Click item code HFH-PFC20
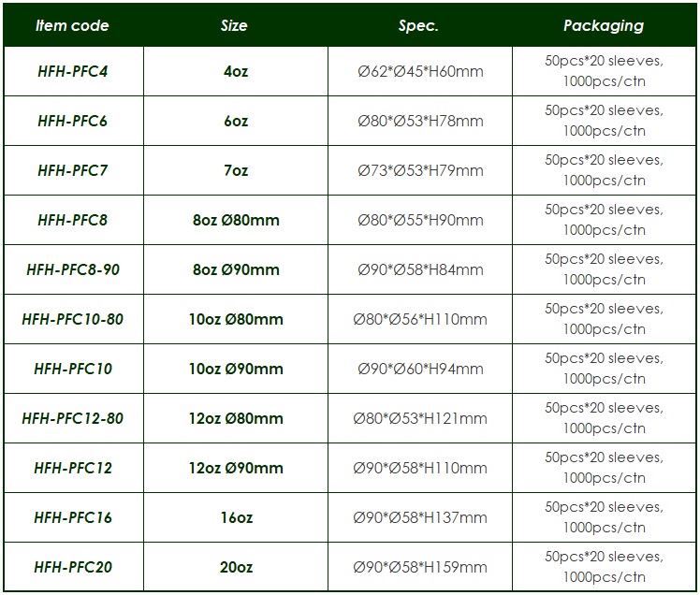The height and width of the screenshot is (595, 700). [x=72, y=567]
